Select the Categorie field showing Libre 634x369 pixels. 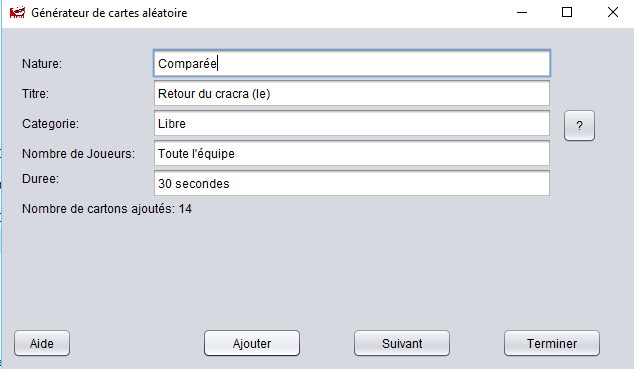tap(352, 123)
